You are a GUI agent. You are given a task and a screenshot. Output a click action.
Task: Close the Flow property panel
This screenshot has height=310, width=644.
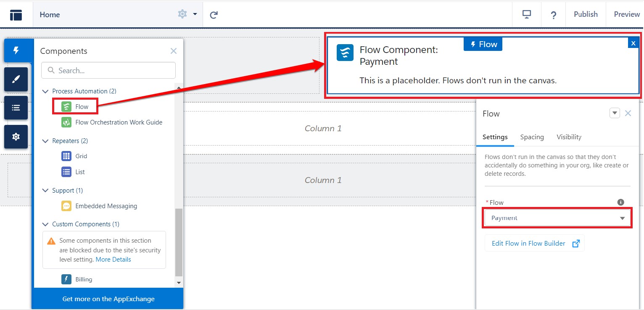pyautogui.click(x=628, y=113)
